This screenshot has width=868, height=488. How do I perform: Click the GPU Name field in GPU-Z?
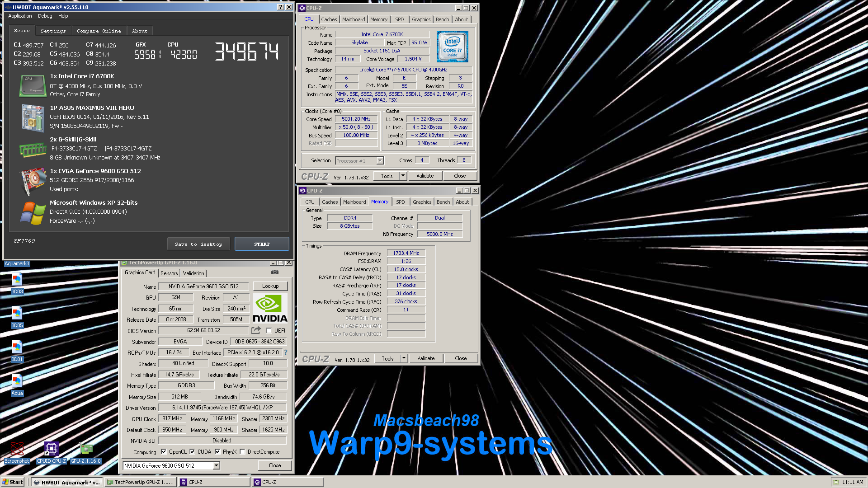203,286
